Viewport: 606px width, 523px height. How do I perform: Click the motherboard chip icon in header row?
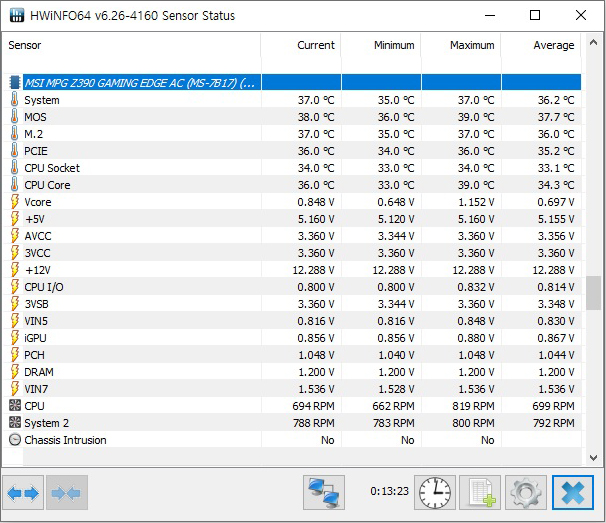15,82
